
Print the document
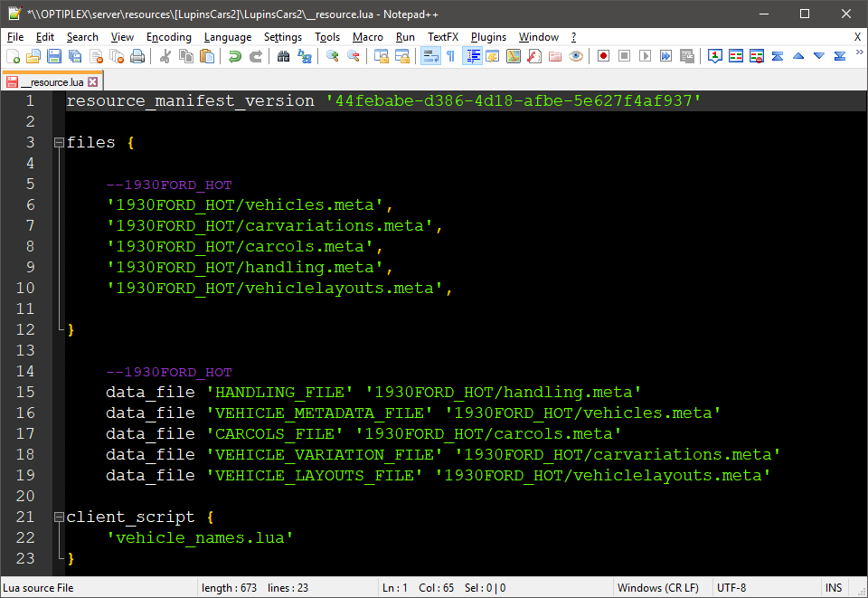tap(137, 56)
